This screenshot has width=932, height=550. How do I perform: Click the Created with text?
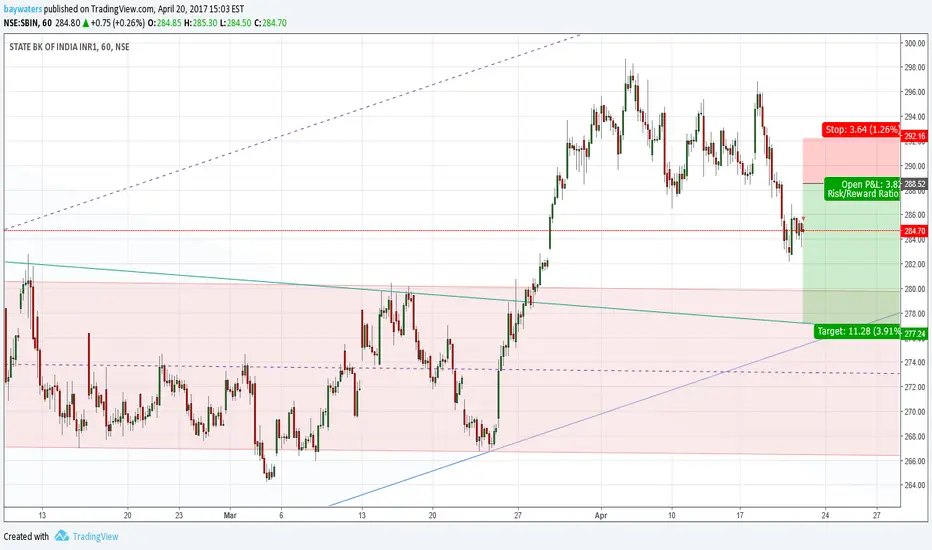[26, 536]
